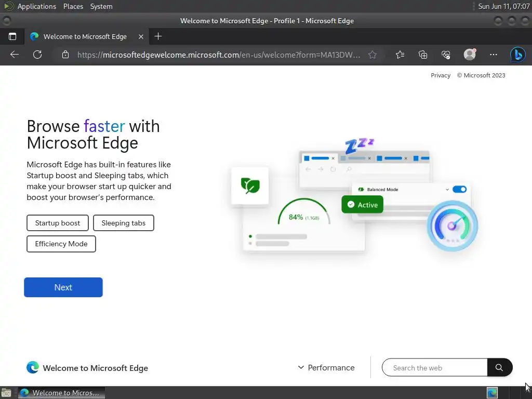This screenshot has width=532, height=399.
Task: Click the Edge logo in footer
Action: 33,367
